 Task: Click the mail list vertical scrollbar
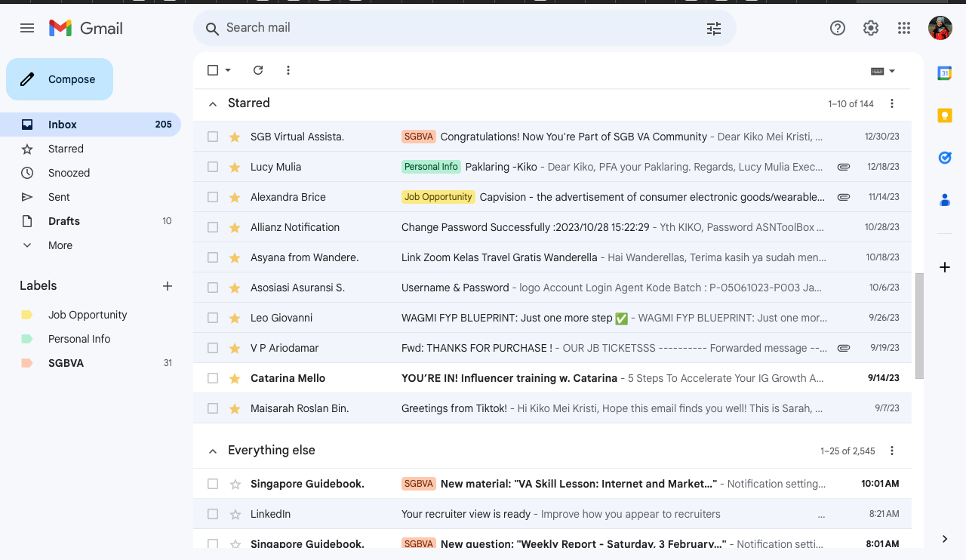coord(918,326)
